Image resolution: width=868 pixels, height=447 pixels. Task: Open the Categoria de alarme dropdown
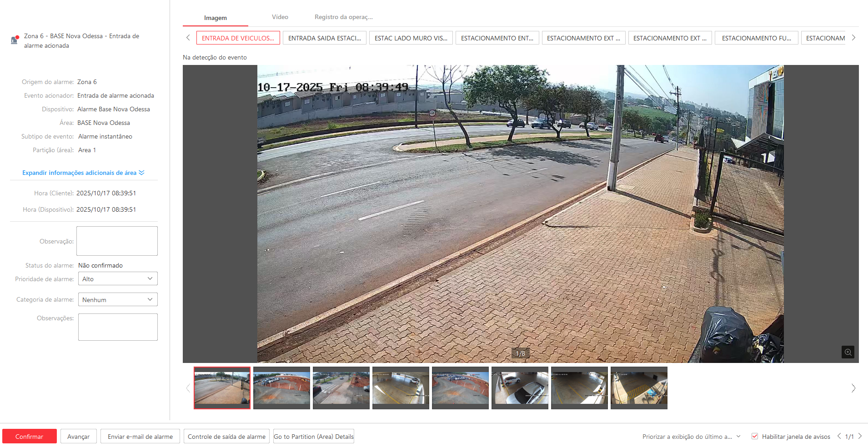(118, 300)
